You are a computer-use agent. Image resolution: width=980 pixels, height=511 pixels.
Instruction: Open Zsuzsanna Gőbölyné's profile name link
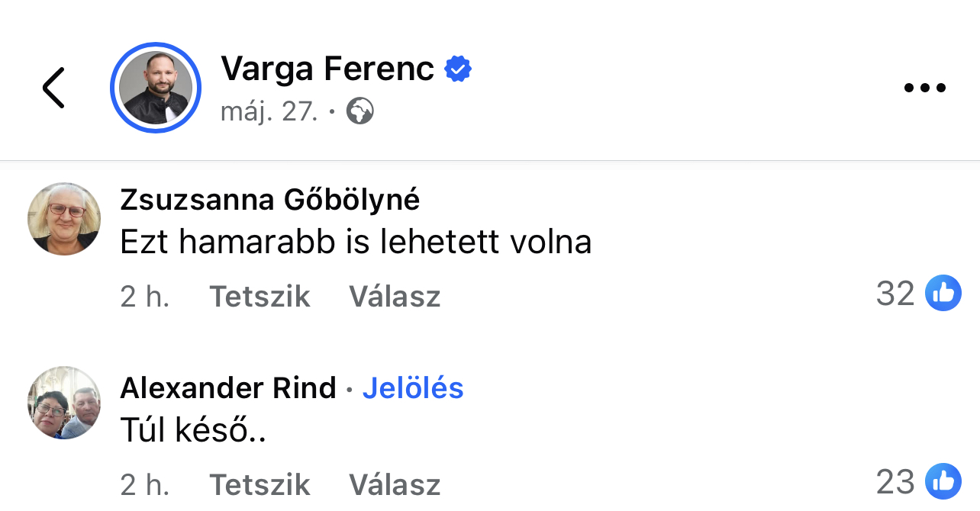(269, 200)
